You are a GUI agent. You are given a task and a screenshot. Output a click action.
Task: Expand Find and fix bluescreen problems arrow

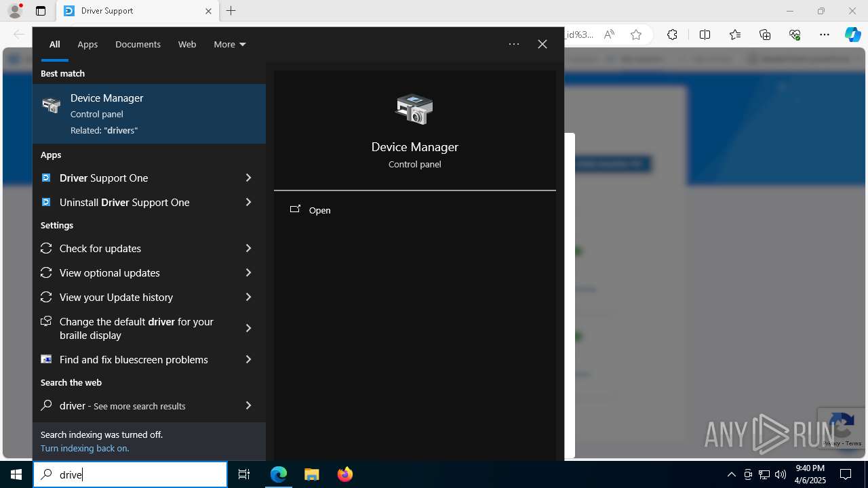[248, 359]
